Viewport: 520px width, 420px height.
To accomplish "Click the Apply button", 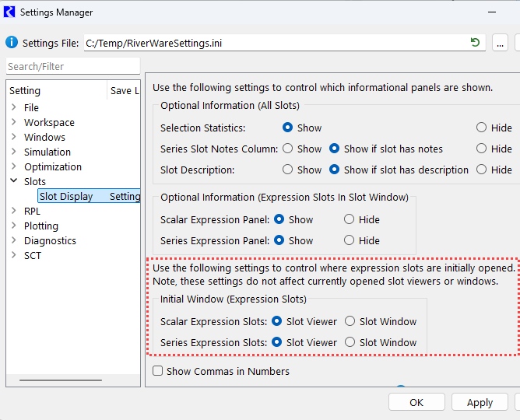I will pyautogui.click(x=480, y=402).
